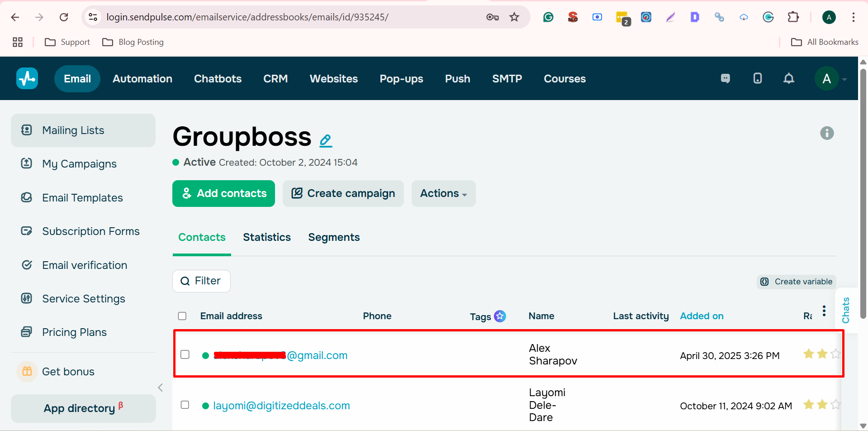Open the Blog Posting bookmarks folder

(x=133, y=42)
